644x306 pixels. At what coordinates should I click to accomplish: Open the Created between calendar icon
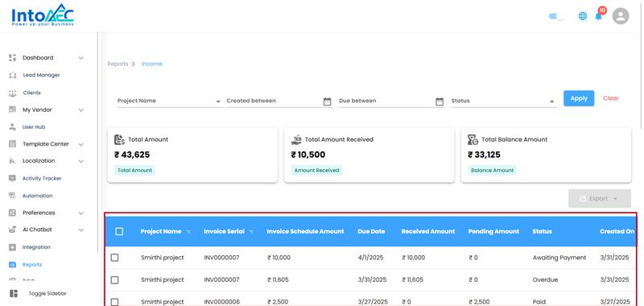[x=327, y=101]
